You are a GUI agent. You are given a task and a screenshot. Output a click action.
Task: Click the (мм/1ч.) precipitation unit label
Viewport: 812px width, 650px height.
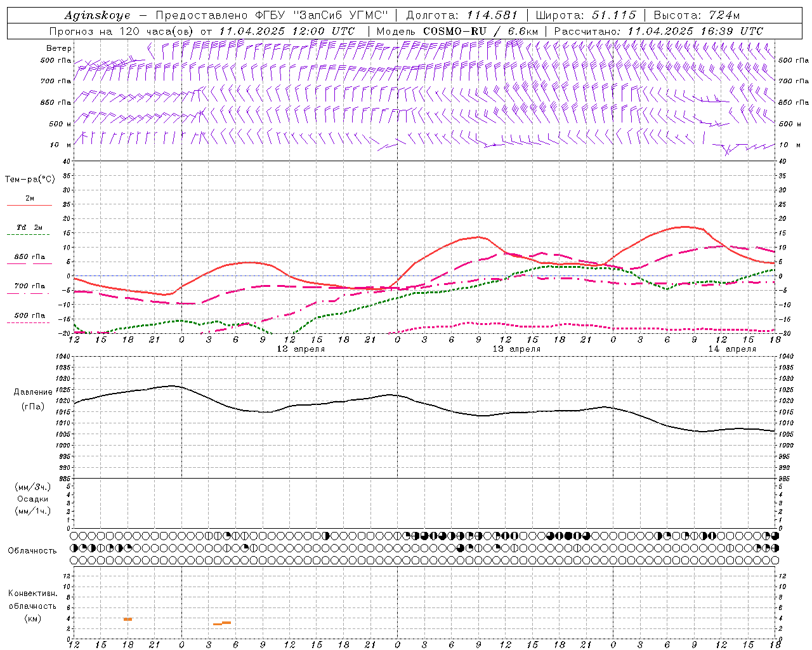coord(33,511)
